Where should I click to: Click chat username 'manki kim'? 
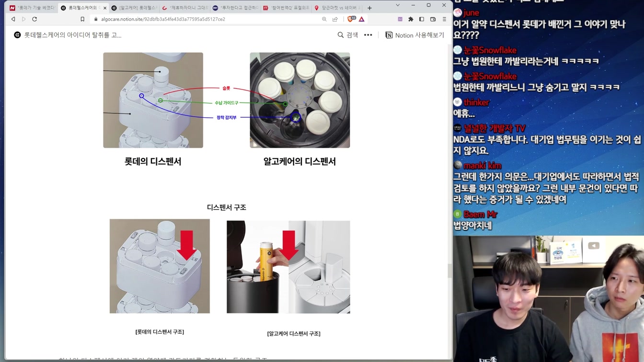[x=482, y=166]
